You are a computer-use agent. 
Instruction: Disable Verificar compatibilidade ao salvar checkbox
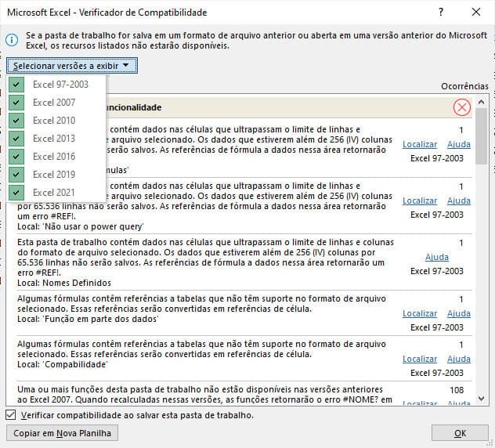[11, 415]
